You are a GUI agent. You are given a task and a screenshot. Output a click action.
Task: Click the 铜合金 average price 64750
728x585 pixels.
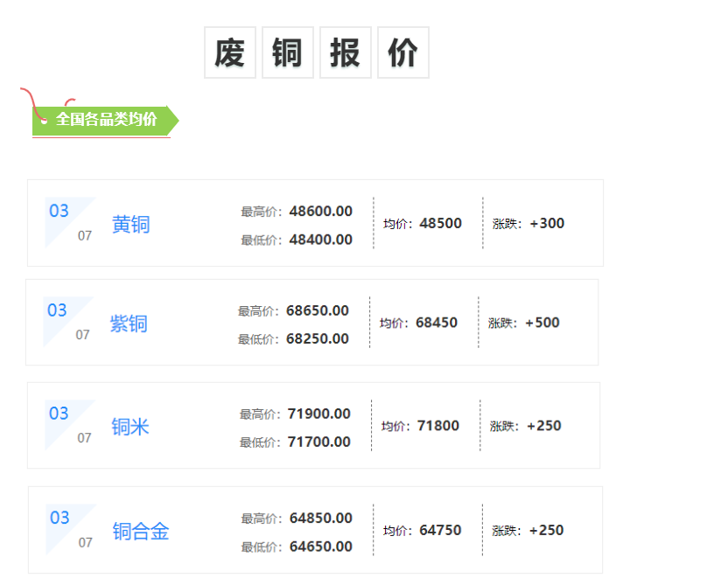pyautogui.click(x=440, y=531)
